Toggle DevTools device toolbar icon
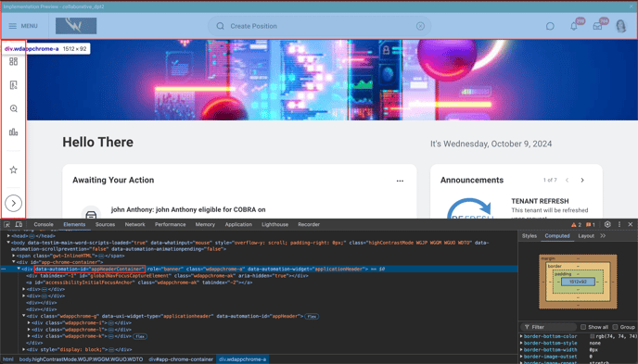Image resolution: width=638 pixels, height=364 pixels. coord(19,224)
